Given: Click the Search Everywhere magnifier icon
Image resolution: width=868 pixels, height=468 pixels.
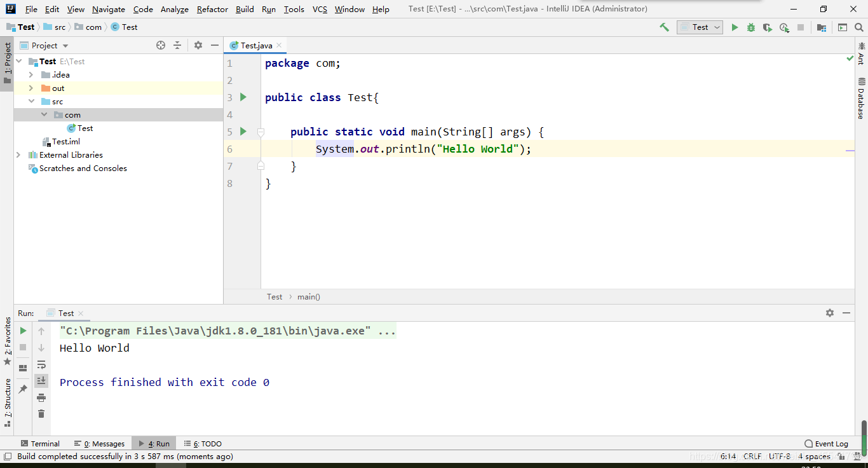Looking at the screenshot, I should [859, 27].
